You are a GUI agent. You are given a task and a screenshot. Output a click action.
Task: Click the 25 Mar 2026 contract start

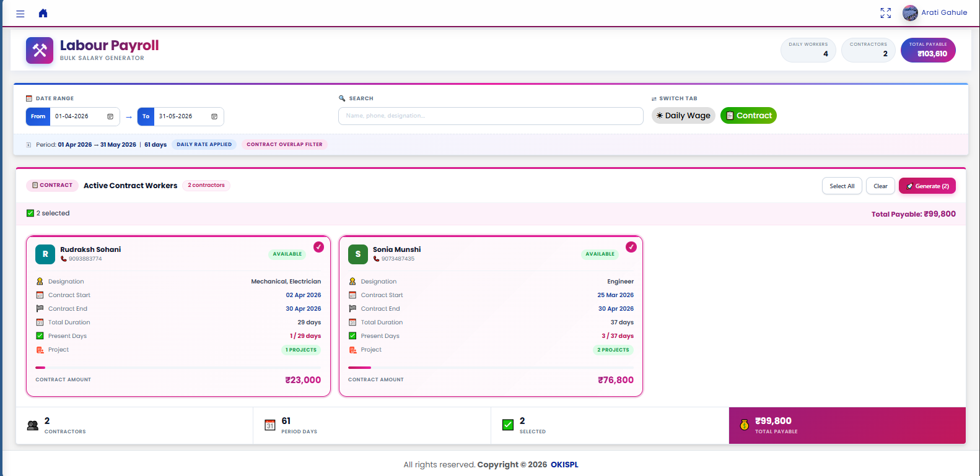pos(616,295)
